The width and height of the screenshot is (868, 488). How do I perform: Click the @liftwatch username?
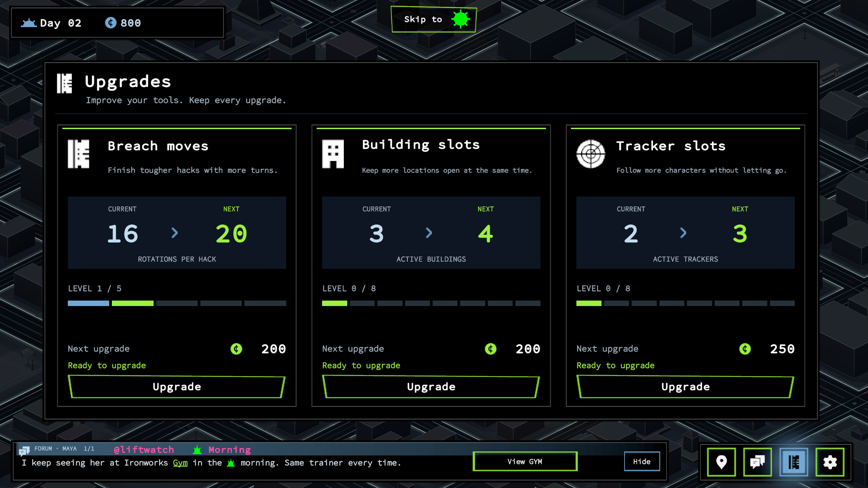[144, 450]
